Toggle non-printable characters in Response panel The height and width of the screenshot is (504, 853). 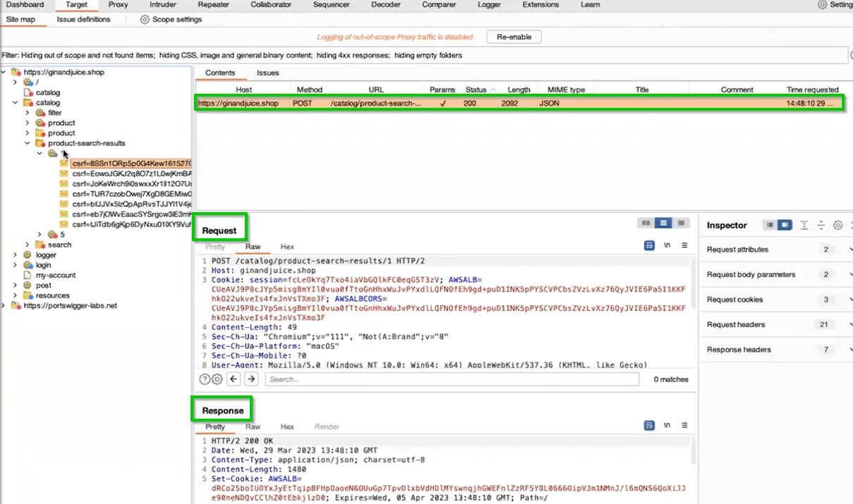pos(667,426)
